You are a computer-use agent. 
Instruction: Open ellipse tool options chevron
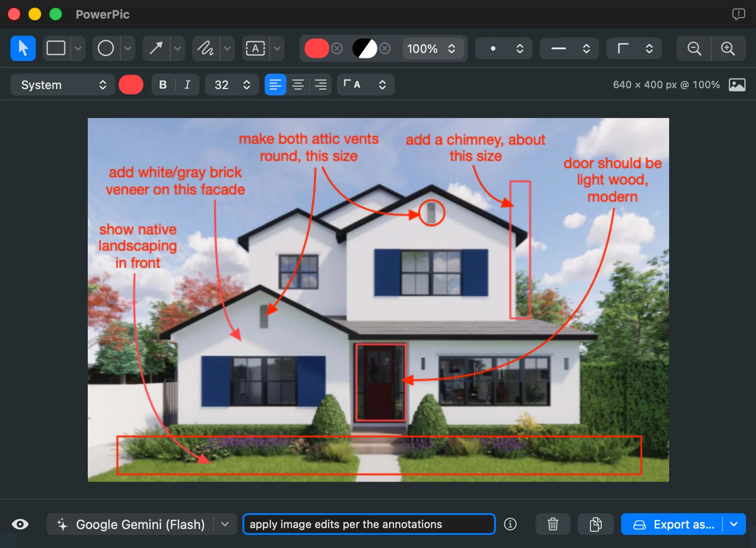[128, 48]
